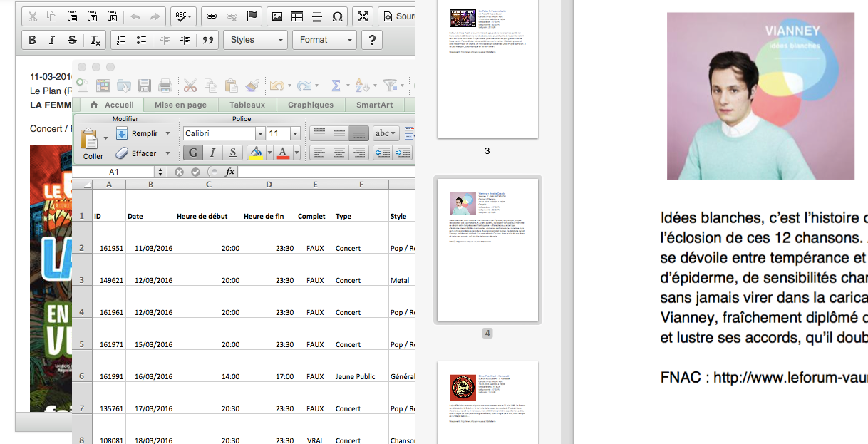Viewport: 868px width, 444px height.
Task: Click Paste from Word icon in web editor
Action: coord(113,16)
